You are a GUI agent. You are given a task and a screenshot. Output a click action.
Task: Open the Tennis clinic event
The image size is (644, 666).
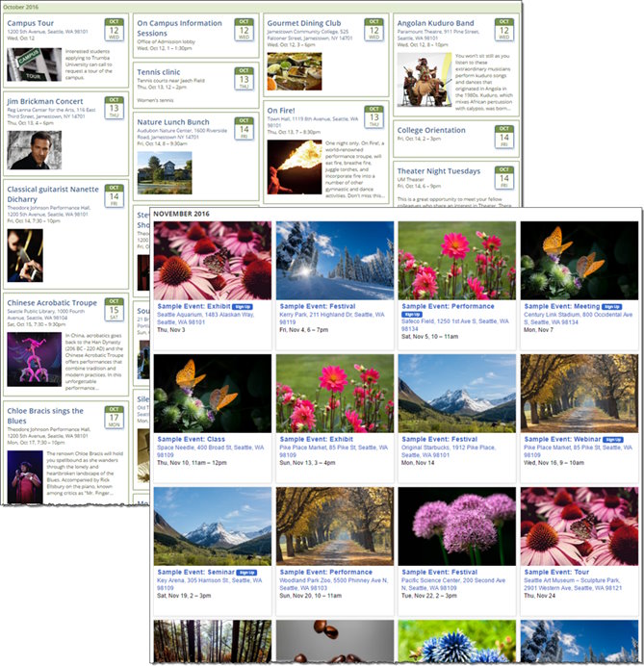pyautogui.click(x=159, y=72)
